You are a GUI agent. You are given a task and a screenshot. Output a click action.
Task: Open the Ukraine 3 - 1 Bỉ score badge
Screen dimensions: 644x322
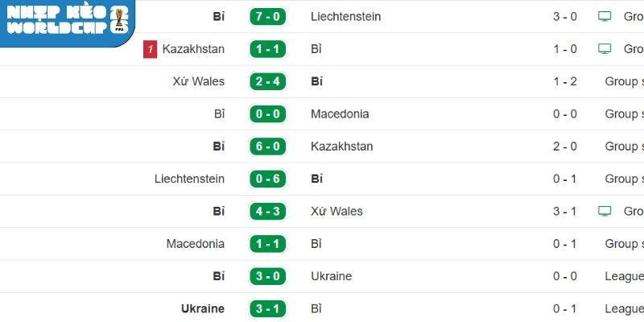point(270,308)
